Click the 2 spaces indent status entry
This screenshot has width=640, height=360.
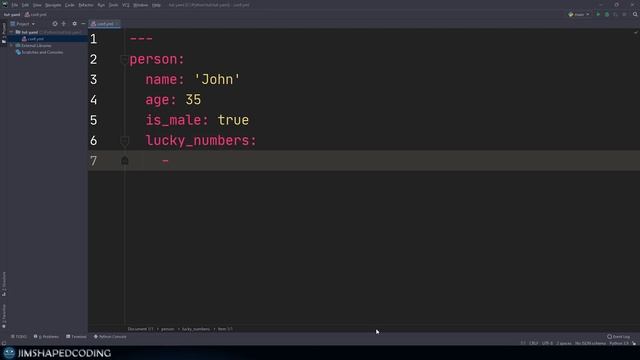tap(564, 343)
